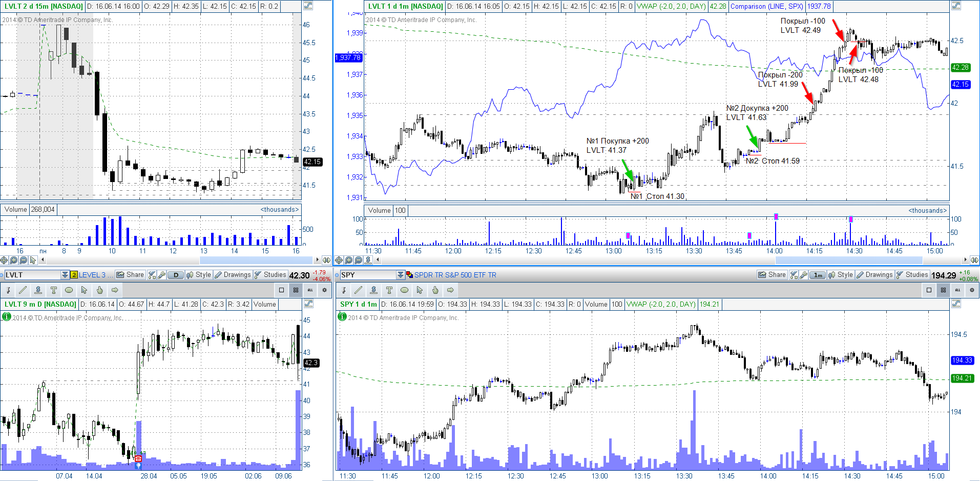Switch SPY panel to single chart view

point(929,290)
